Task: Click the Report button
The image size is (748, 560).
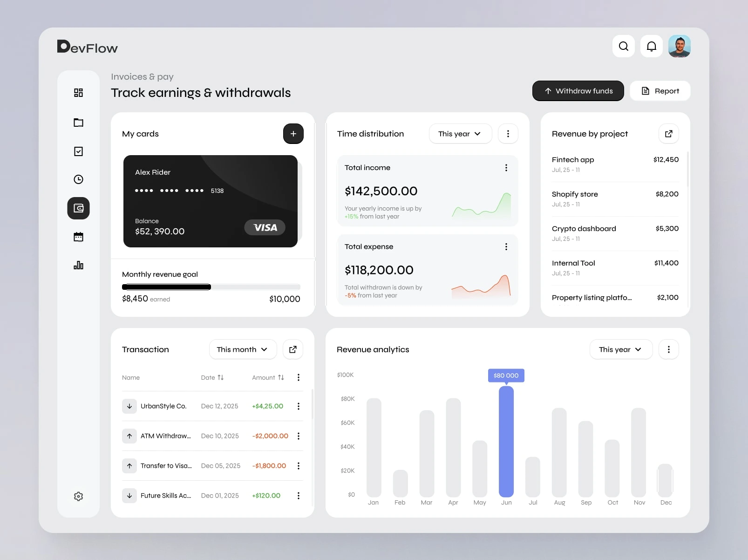Action: pos(660,91)
